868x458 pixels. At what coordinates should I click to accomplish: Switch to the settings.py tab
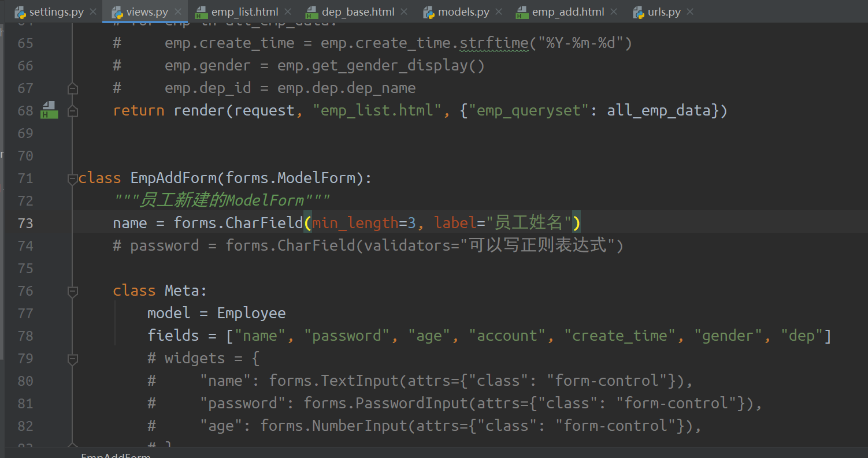click(x=56, y=12)
